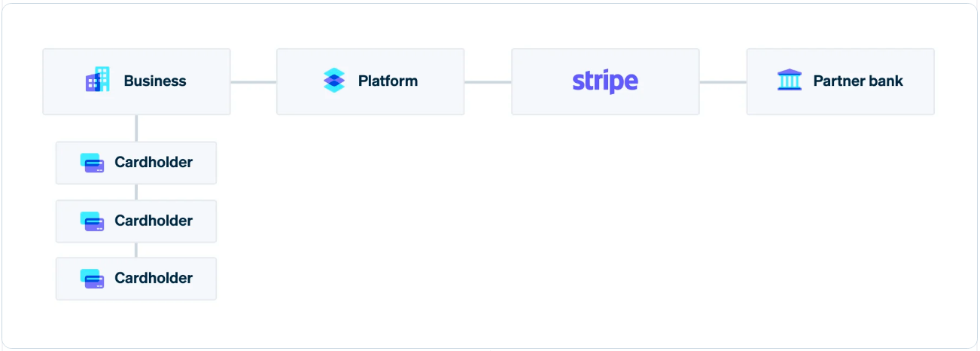Viewport: 980px width, 351px height.
Task: Click the line between middle and bottom Cardholder
Action: 136,250
